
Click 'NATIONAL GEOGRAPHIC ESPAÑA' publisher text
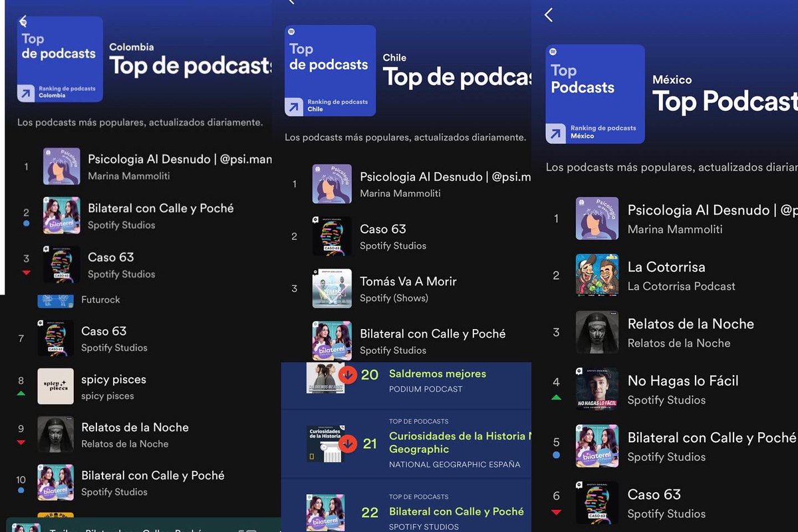coord(455,464)
